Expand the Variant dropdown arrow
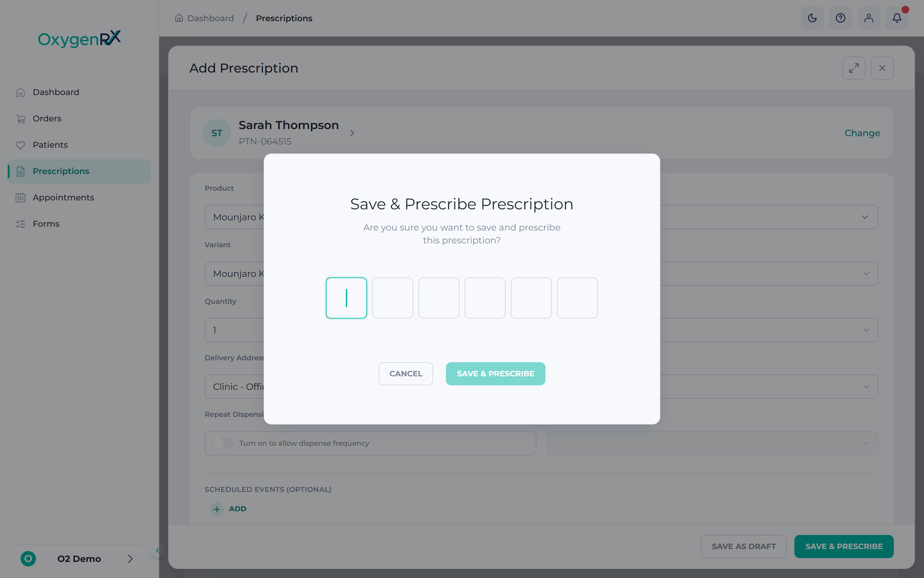This screenshot has width=924, height=578. click(x=866, y=274)
